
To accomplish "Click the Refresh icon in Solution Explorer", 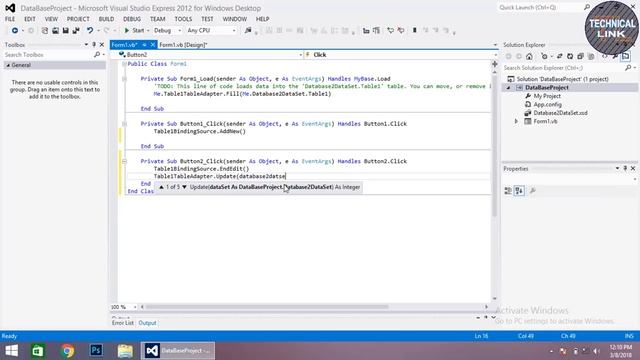I will pos(570,56).
